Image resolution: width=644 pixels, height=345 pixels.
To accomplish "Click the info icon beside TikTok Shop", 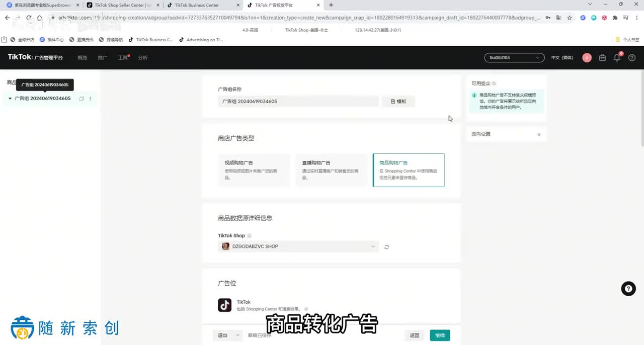I will pyautogui.click(x=250, y=236).
